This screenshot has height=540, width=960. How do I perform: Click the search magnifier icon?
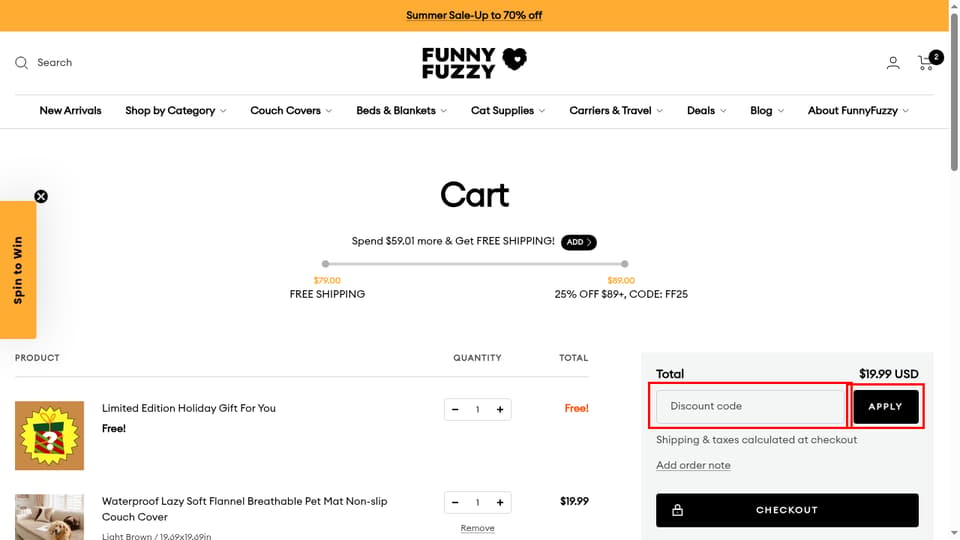[x=21, y=62]
